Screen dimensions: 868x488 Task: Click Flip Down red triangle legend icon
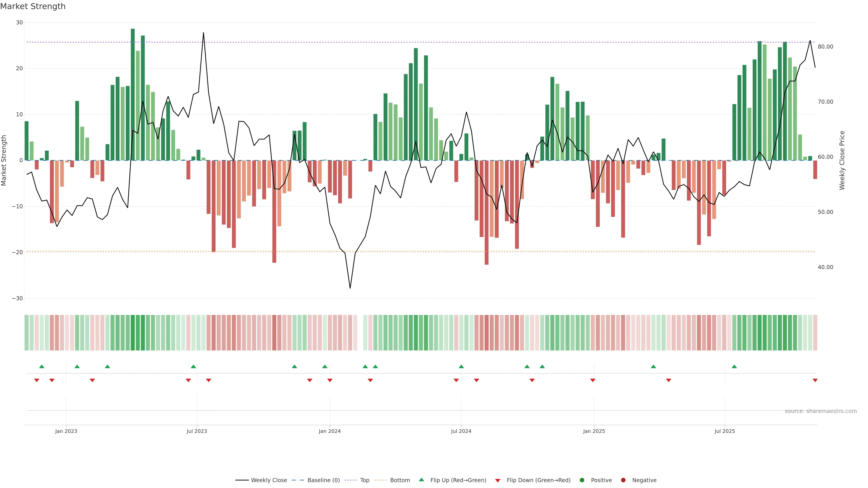point(498,480)
